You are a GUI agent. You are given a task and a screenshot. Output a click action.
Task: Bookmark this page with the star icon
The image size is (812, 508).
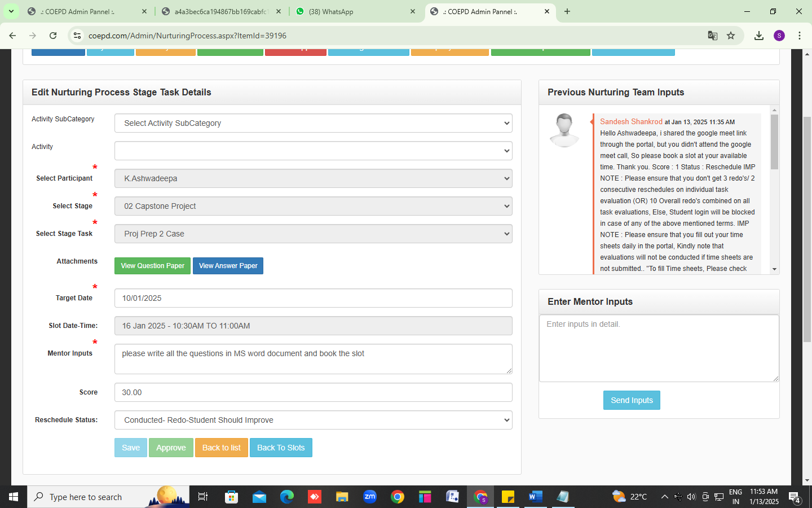731,36
